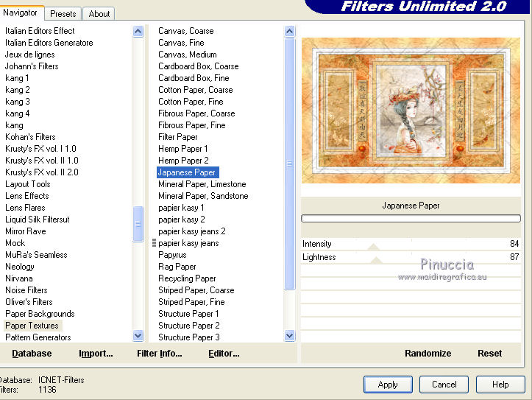Choose Cotton Paper, Coarse filter
532x400 pixels.
point(196,90)
